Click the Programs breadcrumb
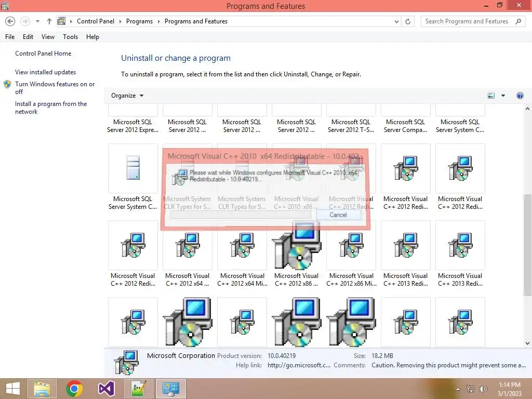 click(x=139, y=21)
